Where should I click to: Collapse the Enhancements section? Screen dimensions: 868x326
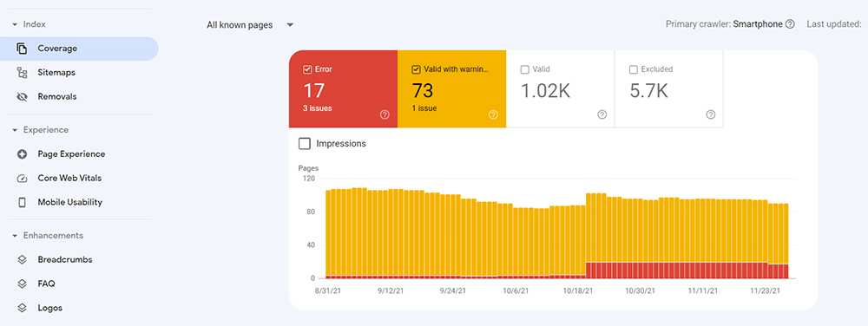pyautogui.click(x=15, y=236)
